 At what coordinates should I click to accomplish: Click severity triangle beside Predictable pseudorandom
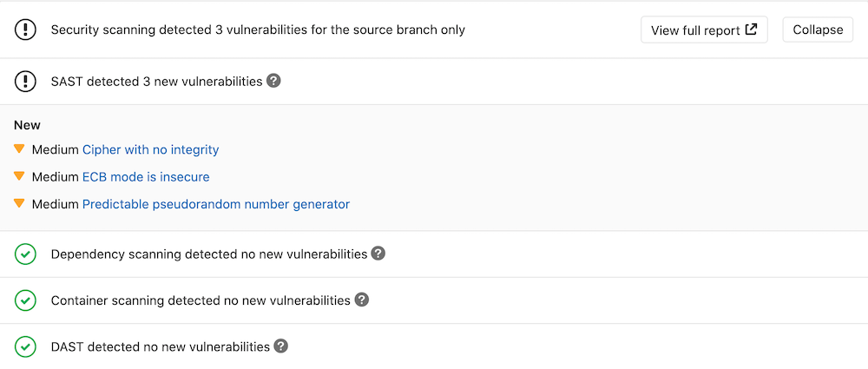point(19,204)
